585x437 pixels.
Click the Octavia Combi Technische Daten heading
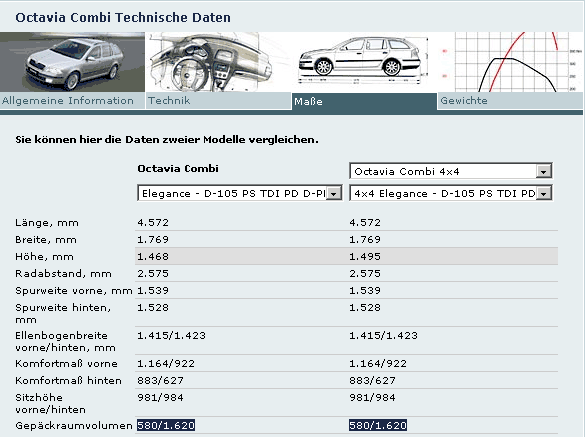pyautogui.click(x=123, y=18)
